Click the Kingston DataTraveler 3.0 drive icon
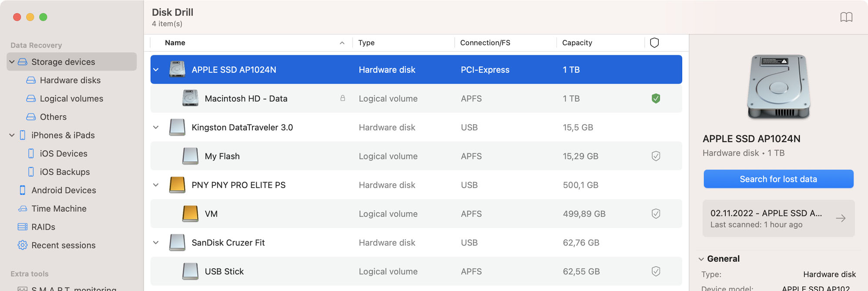The height and width of the screenshot is (291, 868). pos(177,127)
